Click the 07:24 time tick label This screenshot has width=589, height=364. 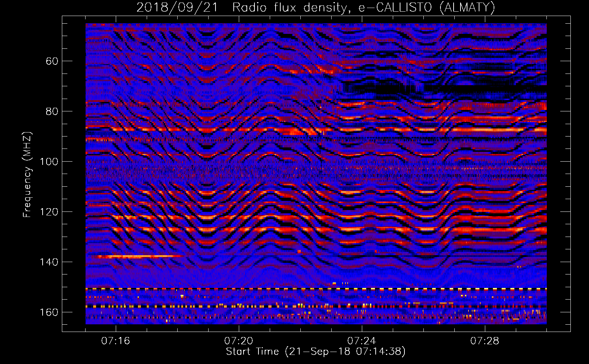[362, 341]
